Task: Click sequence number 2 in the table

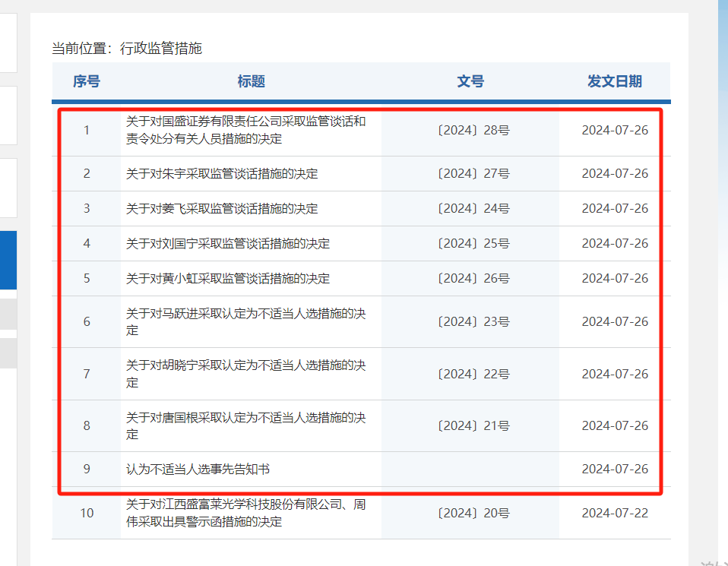Action: click(87, 174)
